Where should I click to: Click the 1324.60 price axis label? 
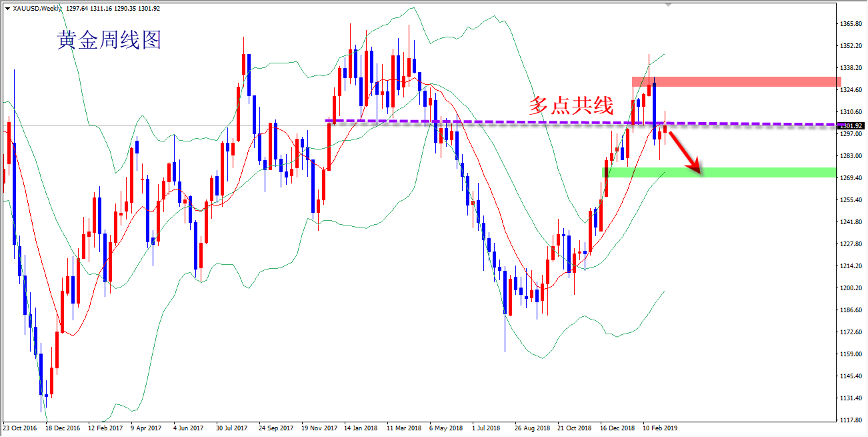(851, 90)
